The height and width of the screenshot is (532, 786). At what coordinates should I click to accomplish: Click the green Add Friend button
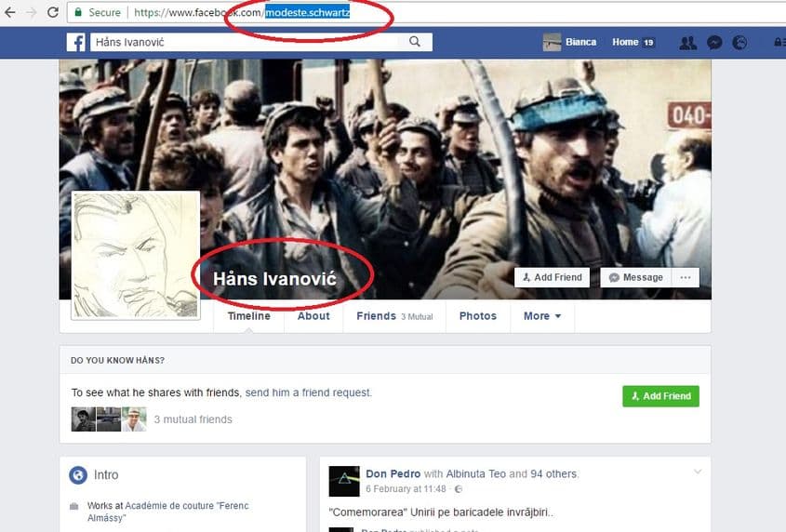click(x=660, y=396)
